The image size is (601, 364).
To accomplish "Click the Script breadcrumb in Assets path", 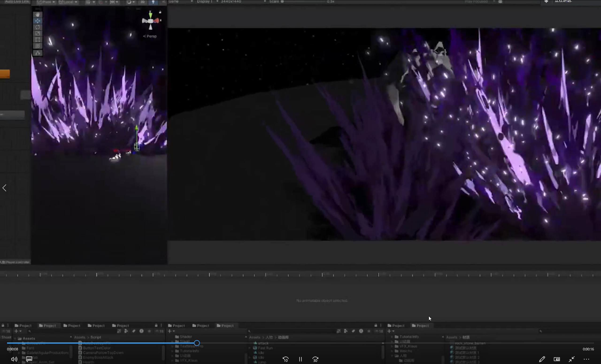I will click(96, 337).
